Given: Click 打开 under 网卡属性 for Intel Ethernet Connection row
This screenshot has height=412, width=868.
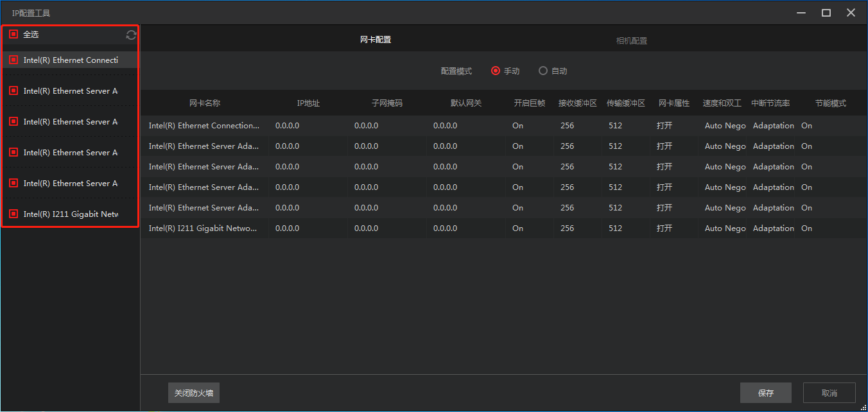Looking at the screenshot, I should [664, 126].
